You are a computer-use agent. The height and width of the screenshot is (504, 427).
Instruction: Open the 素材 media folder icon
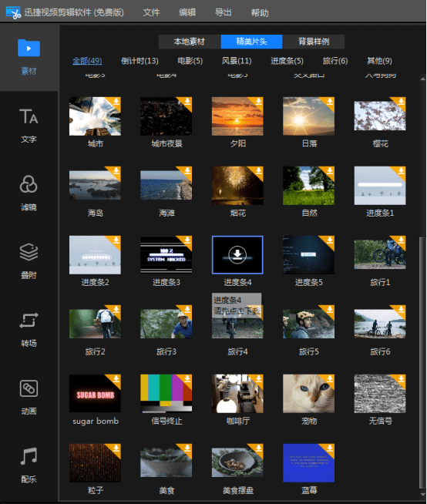point(29,48)
